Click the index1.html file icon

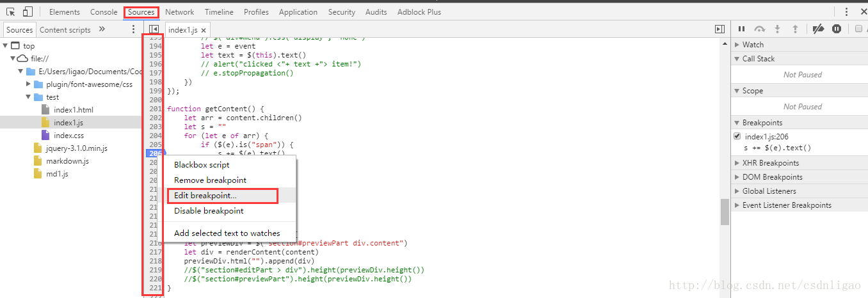tap(45, 110)
